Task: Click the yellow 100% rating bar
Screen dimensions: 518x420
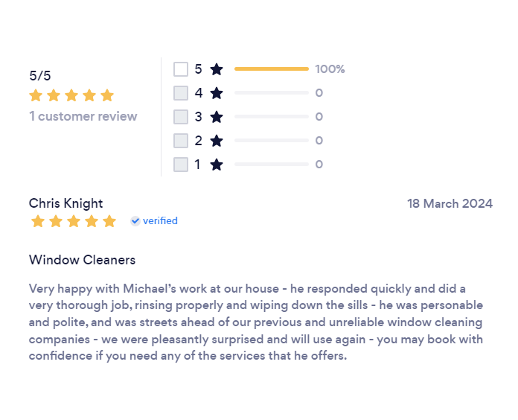Action: pos(272,69)
